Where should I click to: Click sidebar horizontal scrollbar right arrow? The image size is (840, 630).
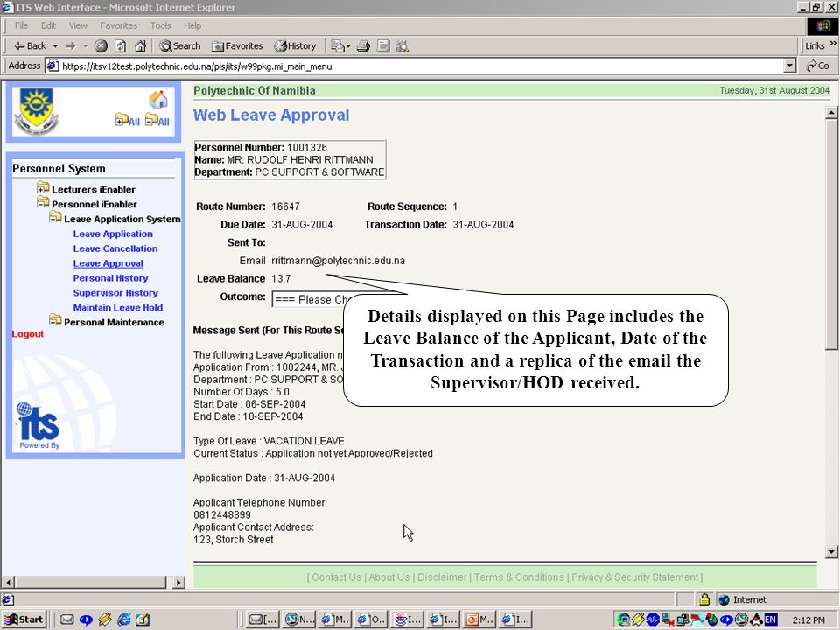(x=178, y=583)
